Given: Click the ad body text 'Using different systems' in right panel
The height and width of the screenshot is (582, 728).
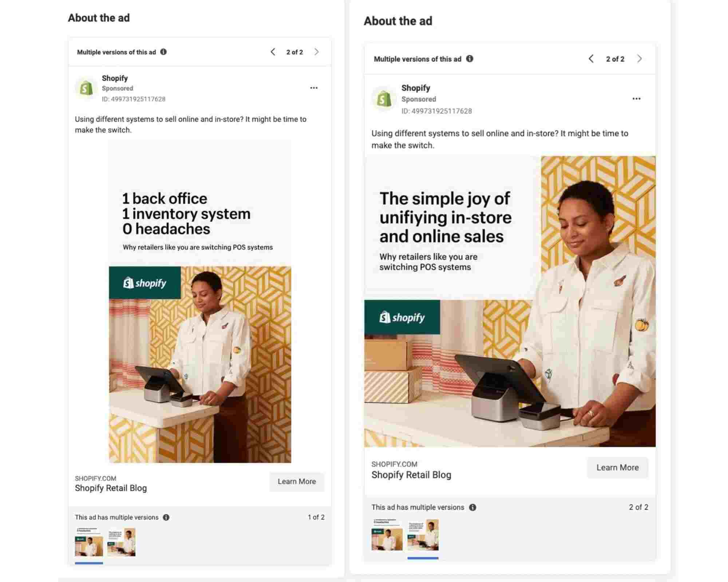Looking at the screenshot, I should 500,139.
